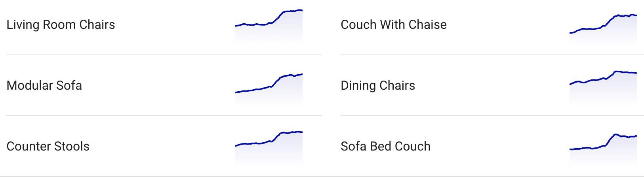Click the word 'Dining' in Dining Chairs
This screenshot has height=177, width=644.
[358, 86]
